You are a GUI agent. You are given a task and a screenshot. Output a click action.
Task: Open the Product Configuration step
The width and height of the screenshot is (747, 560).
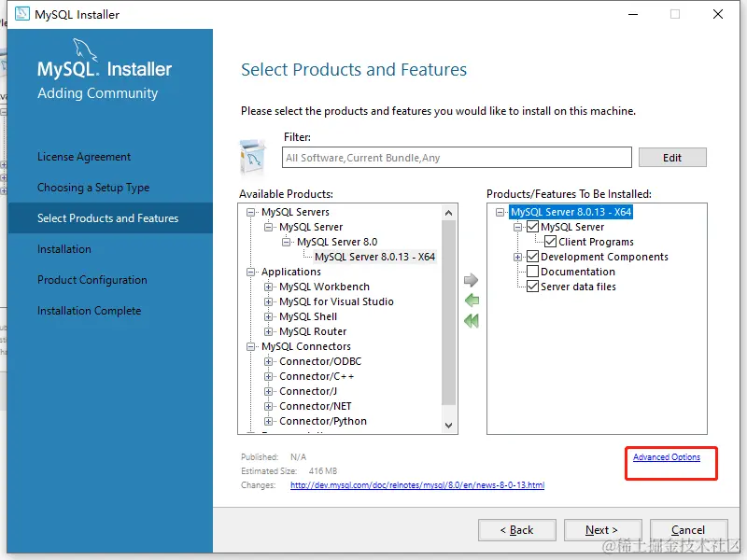click(x=92, y=280)
